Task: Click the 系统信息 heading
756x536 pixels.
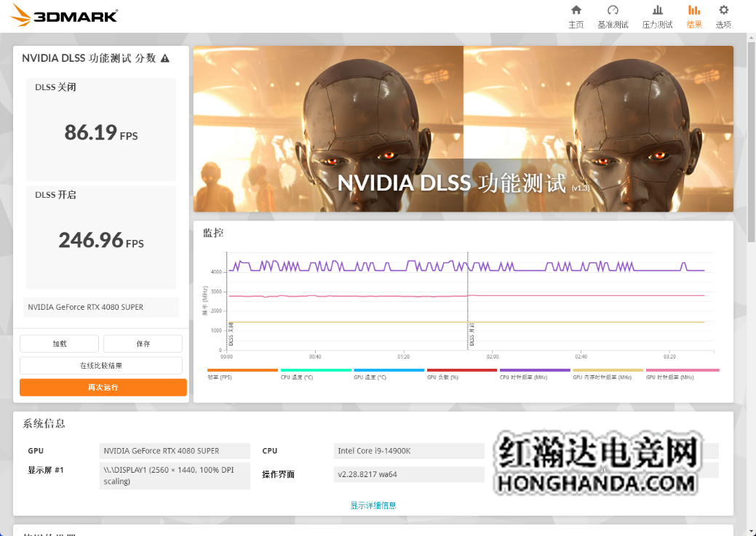Action: (x=44, y=424)
